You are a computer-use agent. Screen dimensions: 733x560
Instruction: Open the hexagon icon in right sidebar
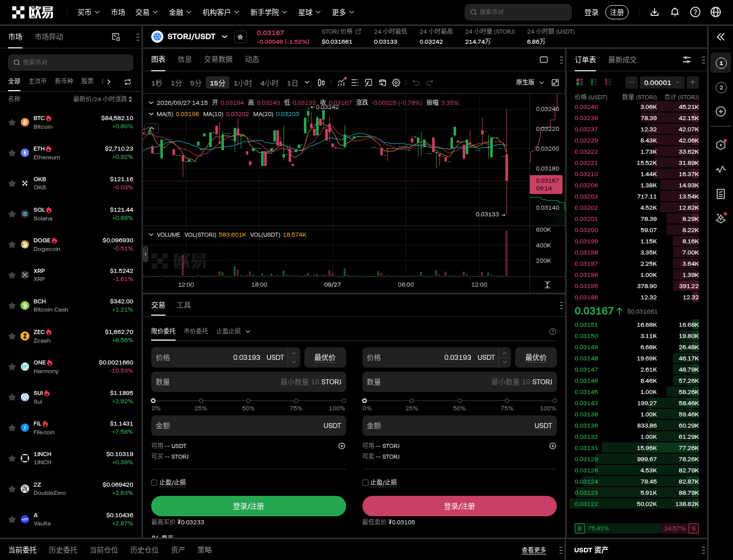[721, 145]
